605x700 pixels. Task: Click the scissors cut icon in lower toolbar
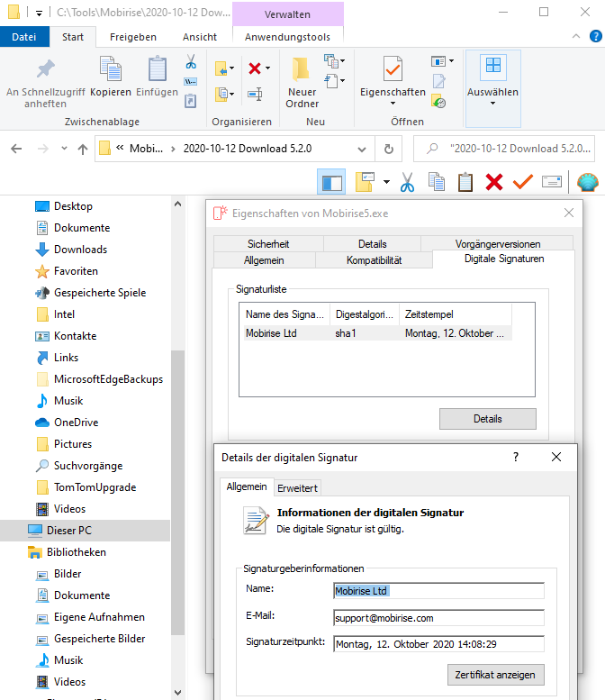click(x=406, y=182)
